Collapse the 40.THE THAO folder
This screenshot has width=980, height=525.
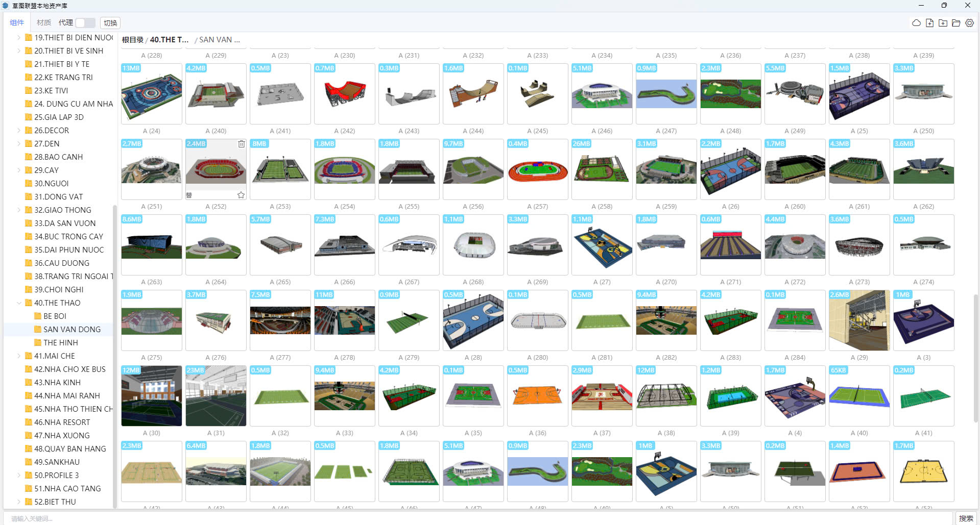19,303
